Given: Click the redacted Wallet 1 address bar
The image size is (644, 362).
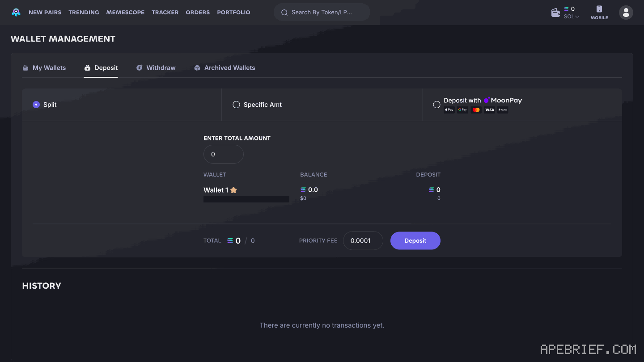Looking at the screenshot, I should [x=246, y=199].
